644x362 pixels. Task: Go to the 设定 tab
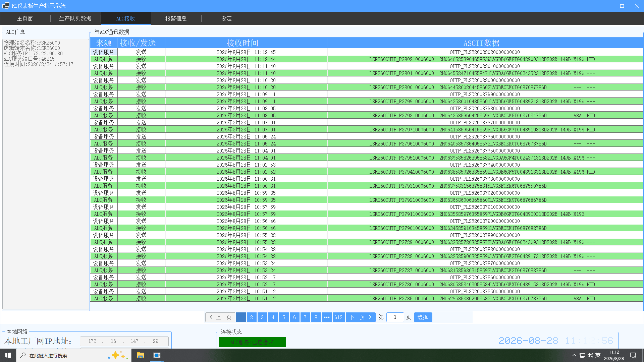click(226, 18)
